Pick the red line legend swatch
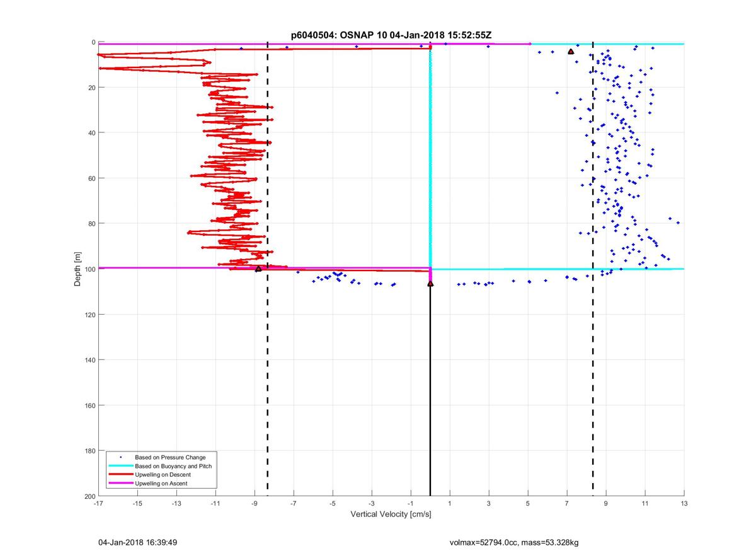The height and width of the screenshot is (558, 756). tap(120, 474)
